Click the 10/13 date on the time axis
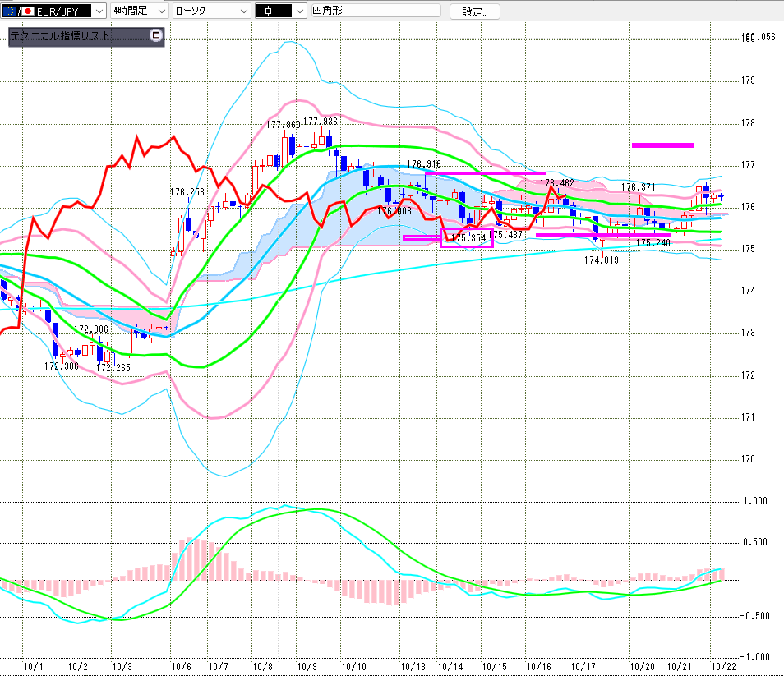Image resolution: width=784 pixels, height=676 pixels. click(x=413, y=666)
